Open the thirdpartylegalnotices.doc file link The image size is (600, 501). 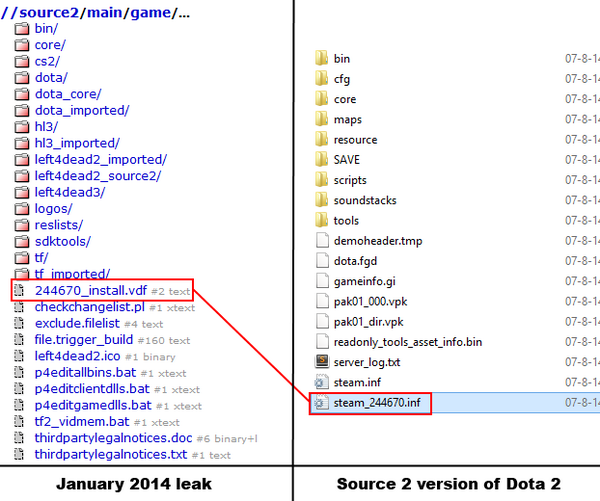[113, 438]
